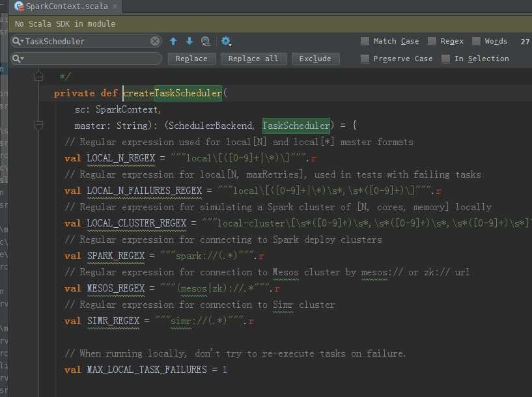Click highlighted createTaskScheduler method name
The width and height of the screenshot is (532, 397).
172,93
